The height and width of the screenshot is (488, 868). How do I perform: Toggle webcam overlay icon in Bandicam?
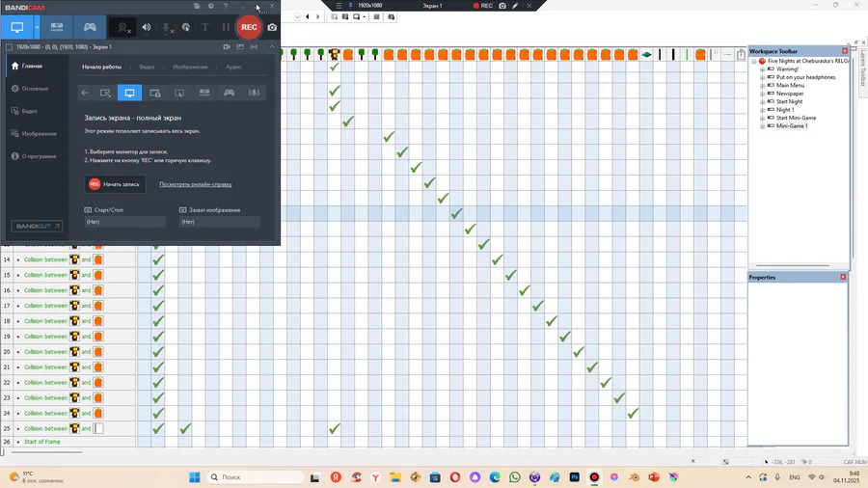pos(122,27)
